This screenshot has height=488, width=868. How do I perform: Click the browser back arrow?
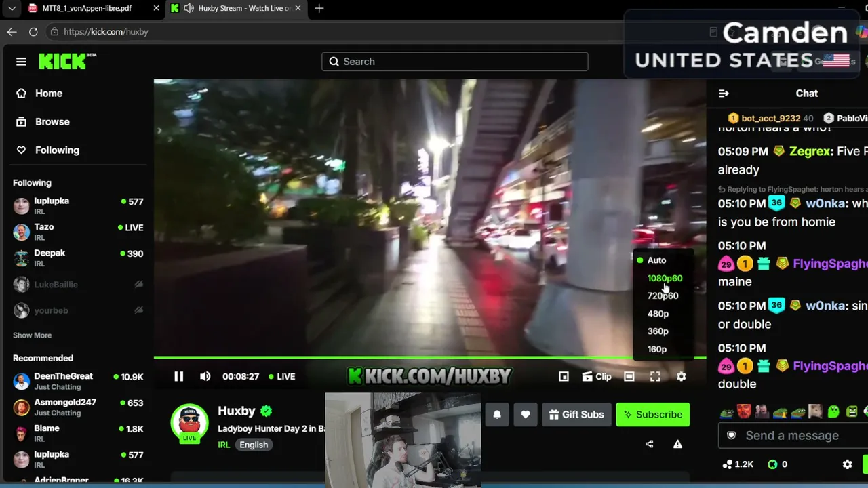pyautogui.click(x=12, y=32)
